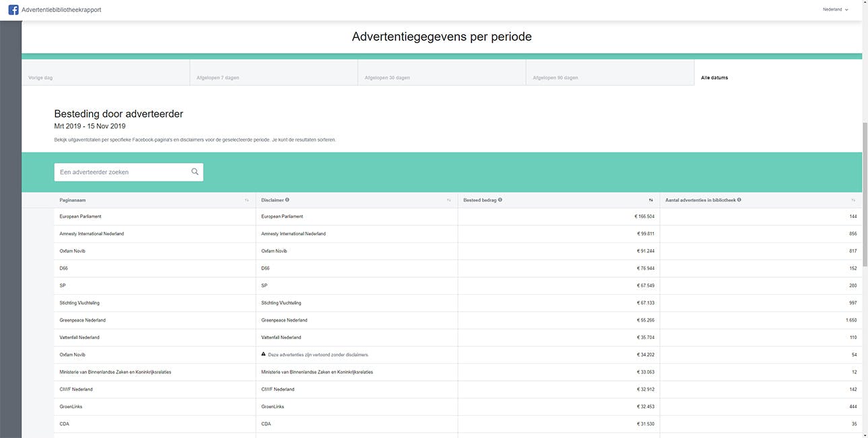Sort by Disclaimer column arrows
The height and width of the screenshot is (438, 868).
(449, 200)
